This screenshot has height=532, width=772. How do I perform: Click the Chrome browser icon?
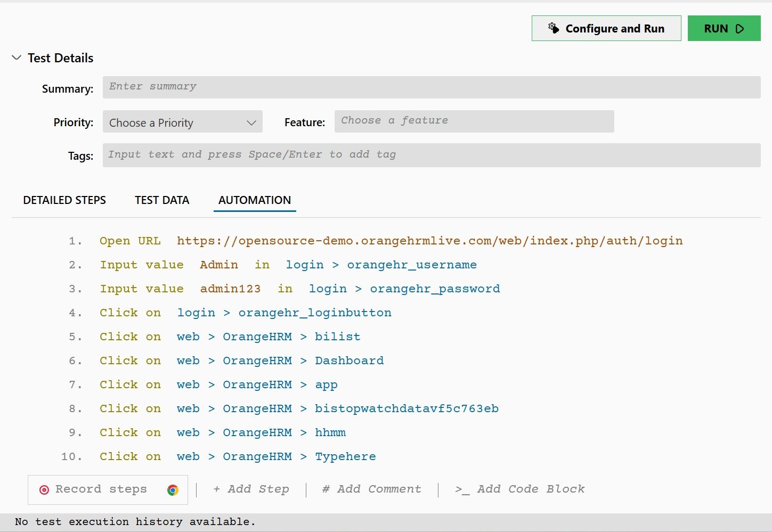coord(173,490)
